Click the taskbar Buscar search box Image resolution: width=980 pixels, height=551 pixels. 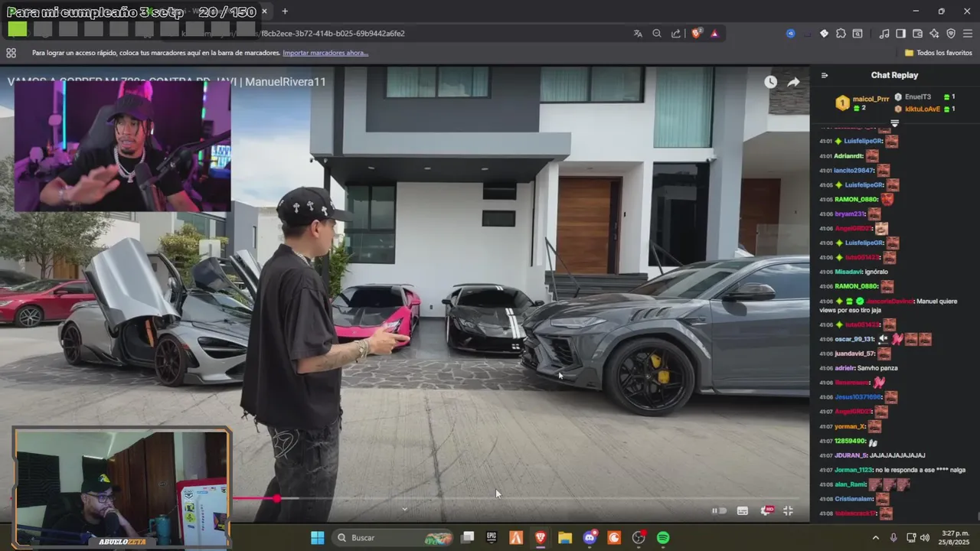(394, 538)
